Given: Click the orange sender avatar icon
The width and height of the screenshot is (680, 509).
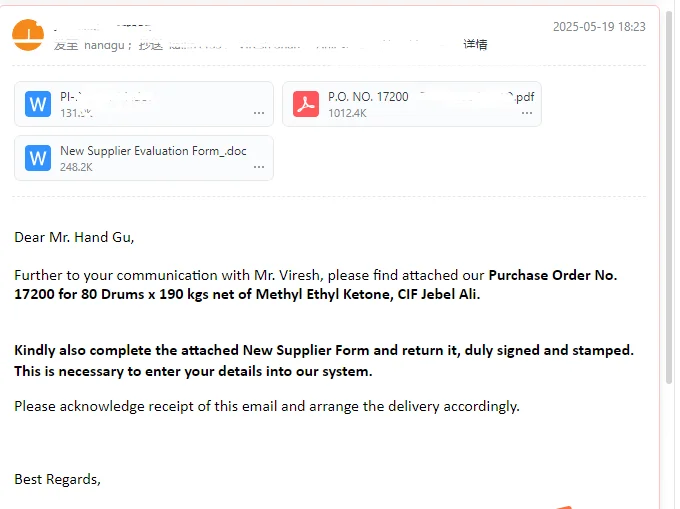Looking at the screenshot, I should pos(27,37).
